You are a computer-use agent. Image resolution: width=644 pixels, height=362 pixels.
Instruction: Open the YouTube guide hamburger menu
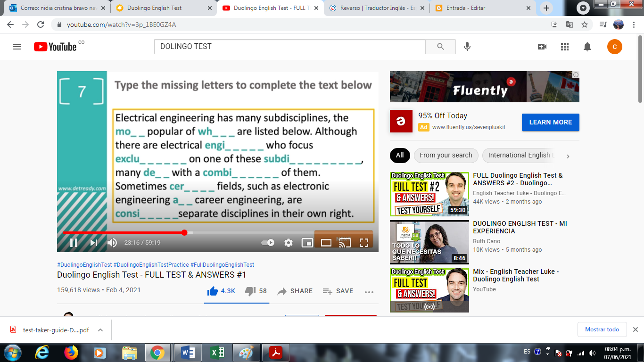(17, 47)
